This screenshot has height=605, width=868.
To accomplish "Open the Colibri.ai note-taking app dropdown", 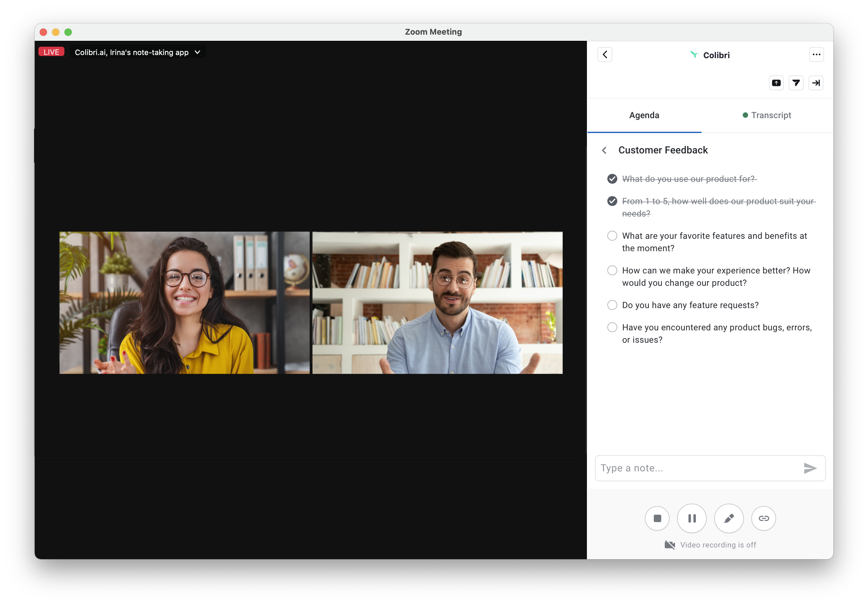I will pyautogui.click(x=138, y=52).
